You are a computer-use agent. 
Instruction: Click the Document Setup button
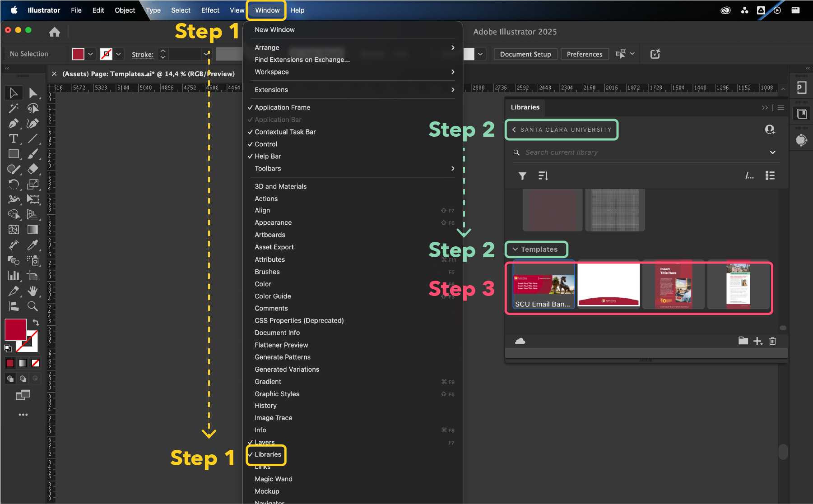click(x=525, y=54)
